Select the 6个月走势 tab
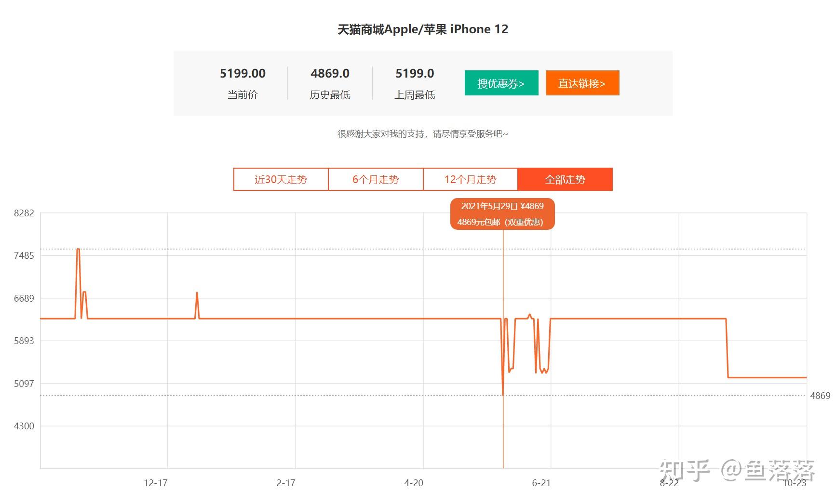This screenshot has width=836, height=504. pyautogui.click(x=376, y=179)
